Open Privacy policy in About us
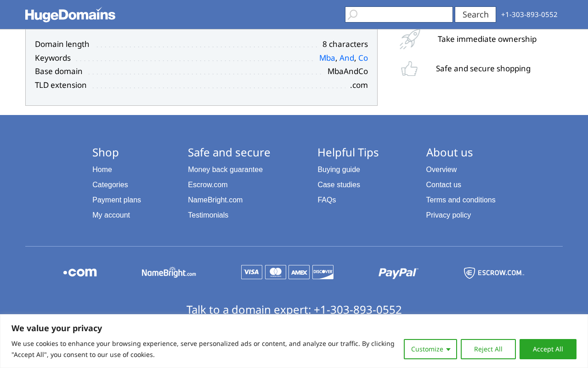 [x=448, y=215]
